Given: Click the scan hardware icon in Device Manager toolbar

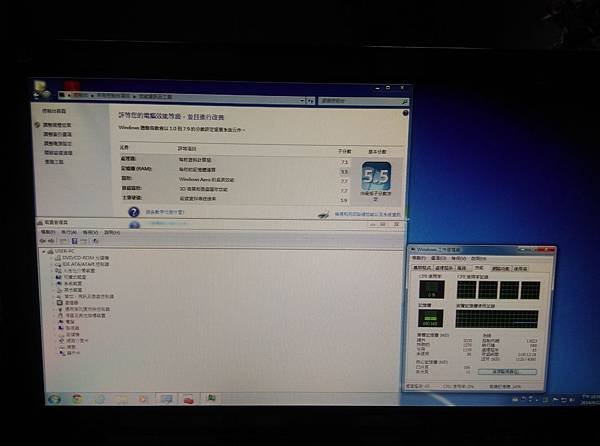Looking at the screenshot, I should (95, 241).
